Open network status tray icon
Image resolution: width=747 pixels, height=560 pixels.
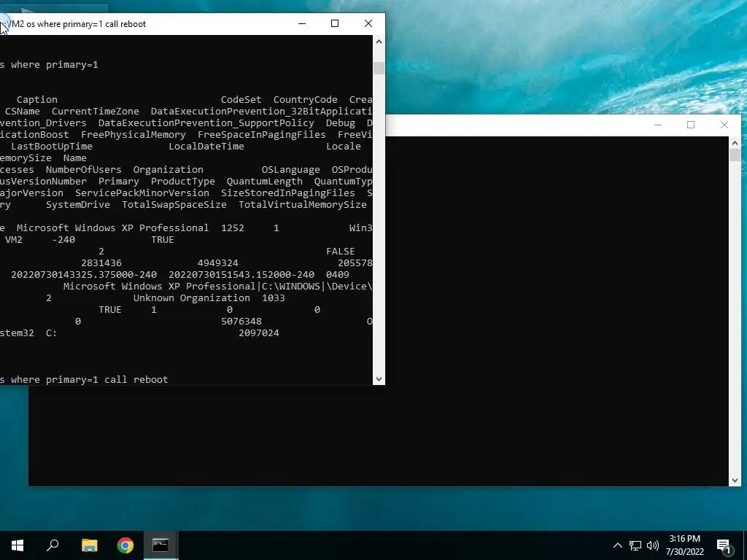pyautogui.click(x=635, y=545)
